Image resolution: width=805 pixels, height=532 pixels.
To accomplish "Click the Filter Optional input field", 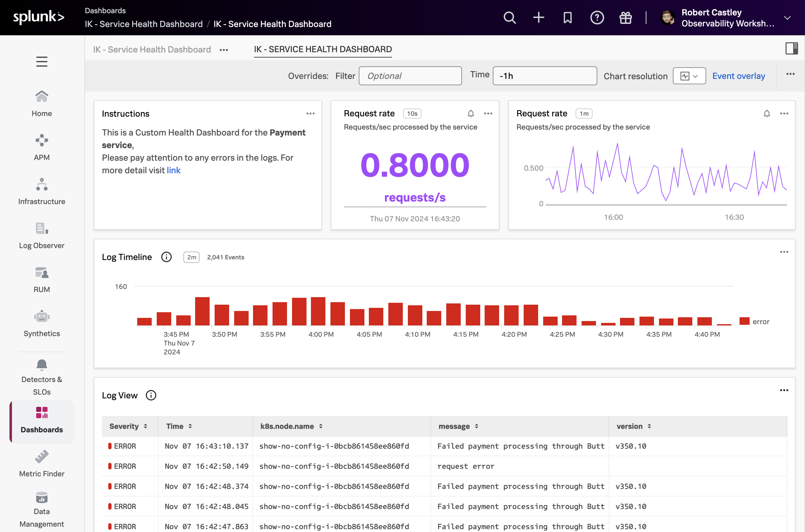I will tap(410, 76).
